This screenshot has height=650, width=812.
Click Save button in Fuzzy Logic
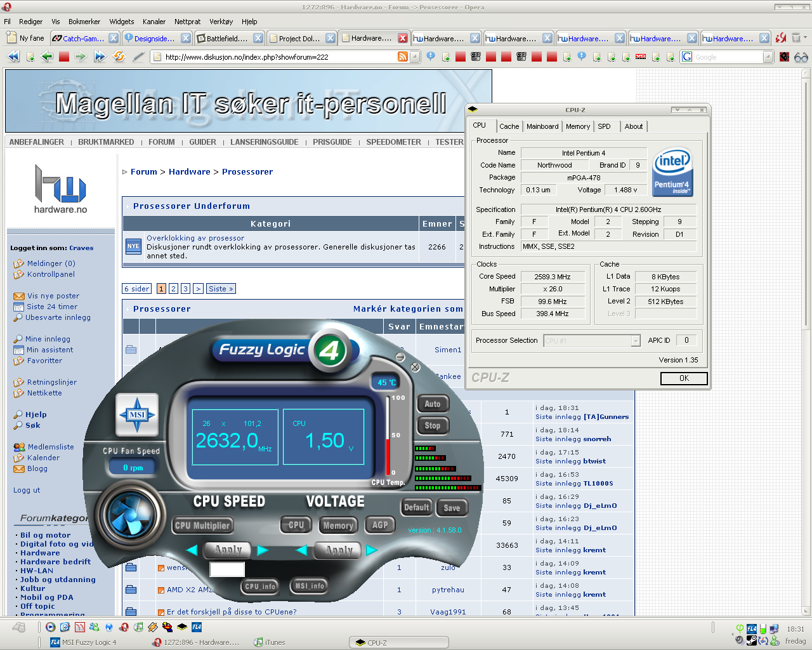pyautogui.click(x=452, y=508)
